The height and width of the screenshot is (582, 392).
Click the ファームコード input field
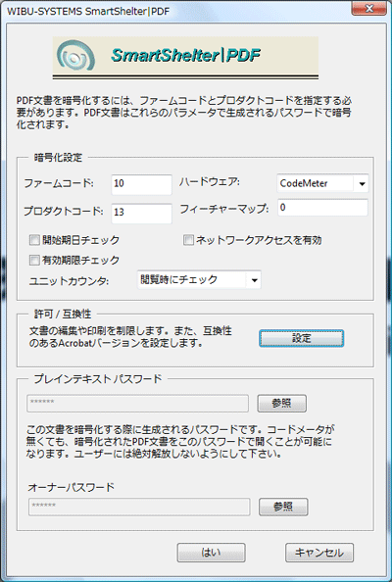coord(141,184)
